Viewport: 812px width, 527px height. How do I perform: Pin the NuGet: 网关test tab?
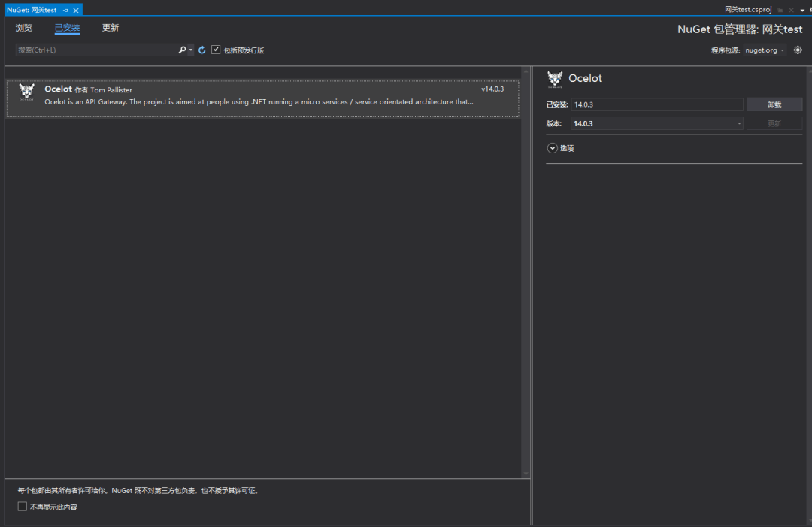click(65, 11)
